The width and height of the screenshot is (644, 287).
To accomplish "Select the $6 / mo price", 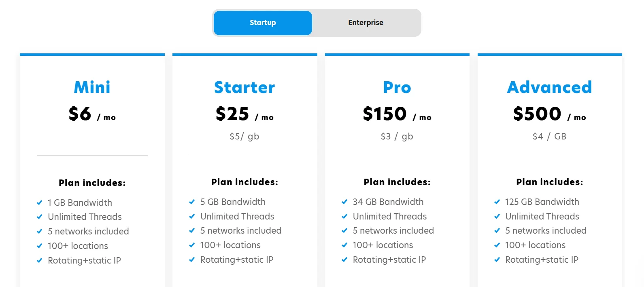I will (x=92, y=114).
